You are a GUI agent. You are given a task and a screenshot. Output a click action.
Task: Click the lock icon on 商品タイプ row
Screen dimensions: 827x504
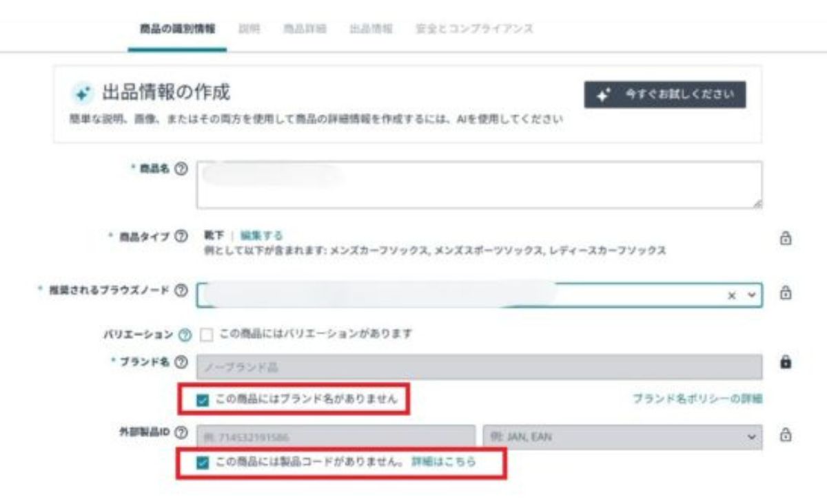point(784,238)
